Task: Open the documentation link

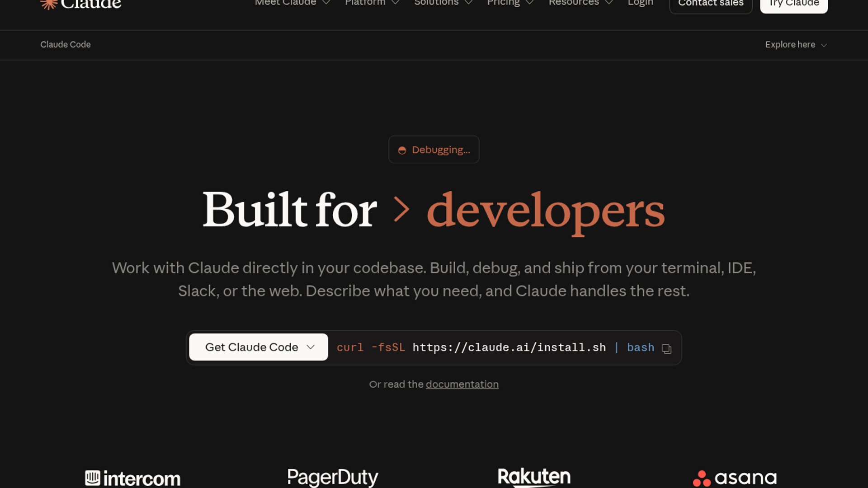Action: 462,384
